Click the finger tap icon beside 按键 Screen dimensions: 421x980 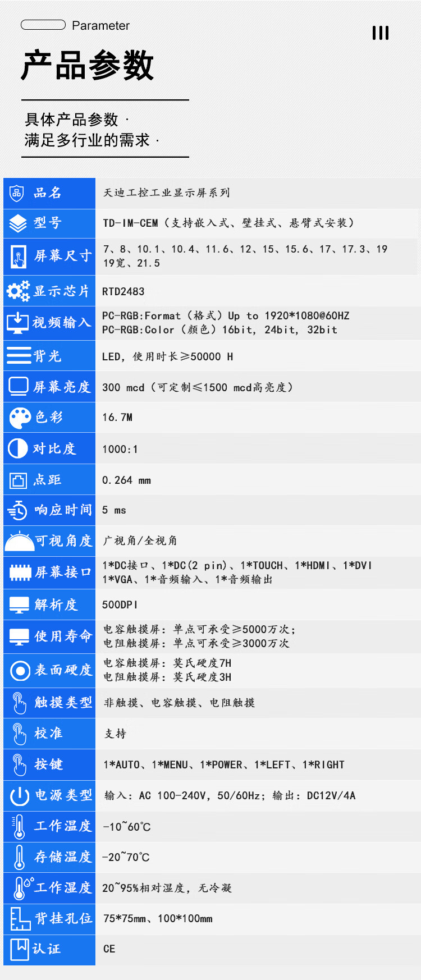19,764
